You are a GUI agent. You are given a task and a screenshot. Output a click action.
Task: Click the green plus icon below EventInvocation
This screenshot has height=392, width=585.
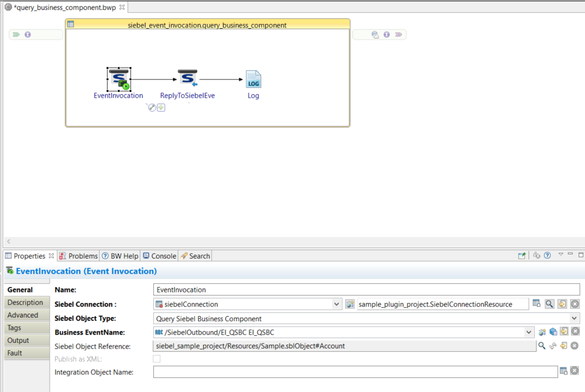161,108
